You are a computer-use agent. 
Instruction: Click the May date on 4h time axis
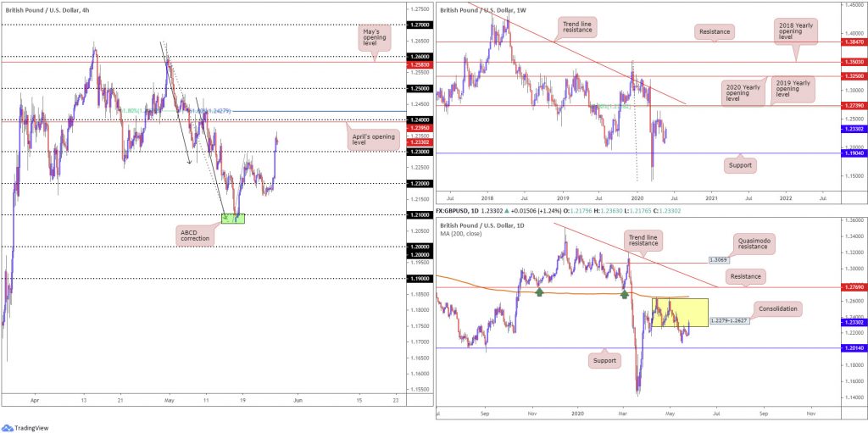pyautogui.click(x=170, y=398)
